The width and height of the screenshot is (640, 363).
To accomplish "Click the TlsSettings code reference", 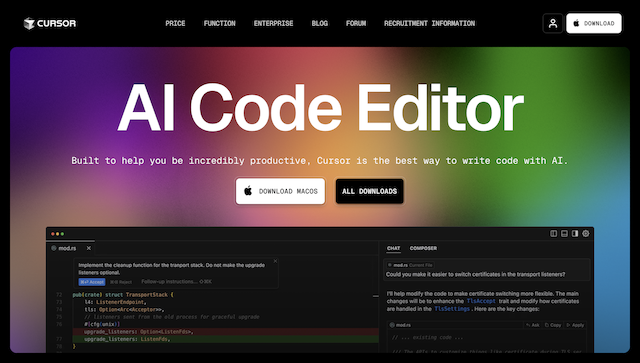I will 452,309.
